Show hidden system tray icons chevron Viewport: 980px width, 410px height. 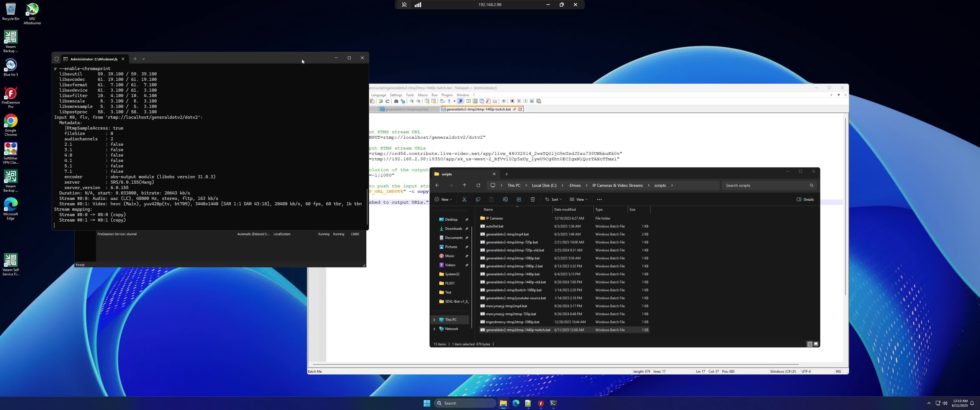pos(929,403)
